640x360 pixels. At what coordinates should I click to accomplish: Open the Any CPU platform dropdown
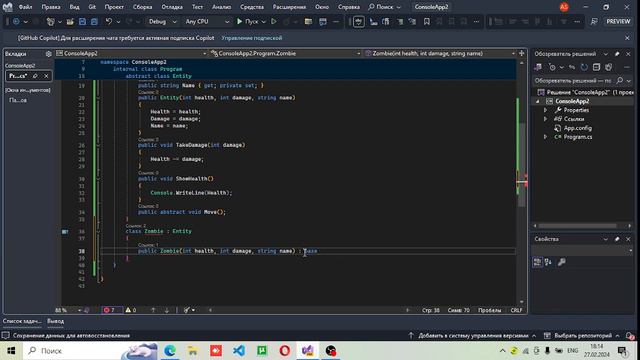coord(207,22)
